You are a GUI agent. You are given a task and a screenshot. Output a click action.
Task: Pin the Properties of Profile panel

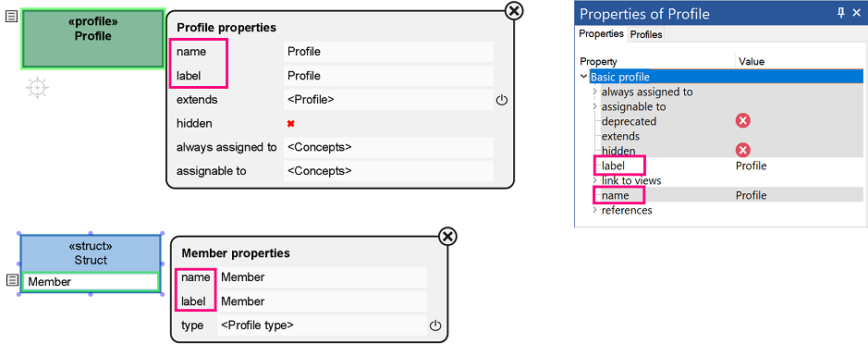coord(841,12)
